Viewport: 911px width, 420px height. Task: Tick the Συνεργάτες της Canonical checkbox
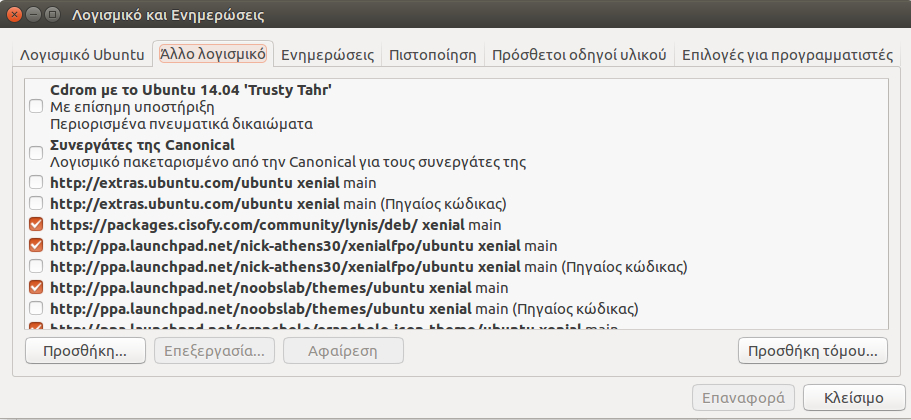pyautogui.click(x=36, y=153)
